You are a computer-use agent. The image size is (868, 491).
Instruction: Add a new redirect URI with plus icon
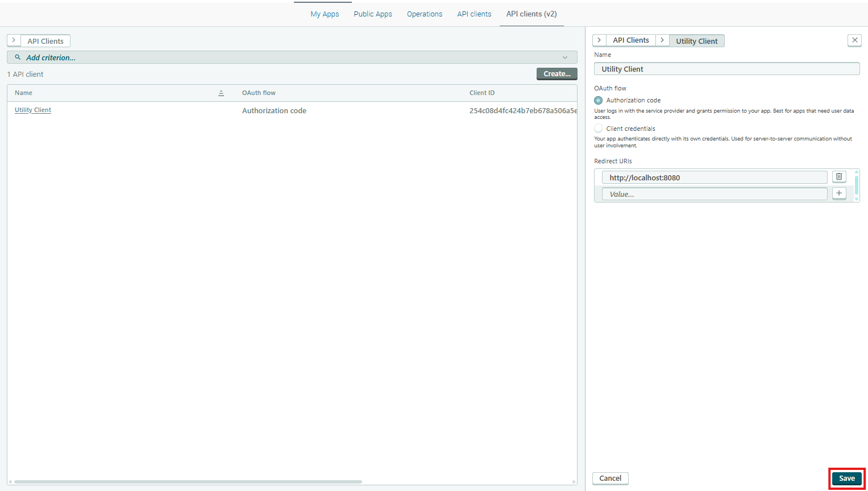pos(839,193)
